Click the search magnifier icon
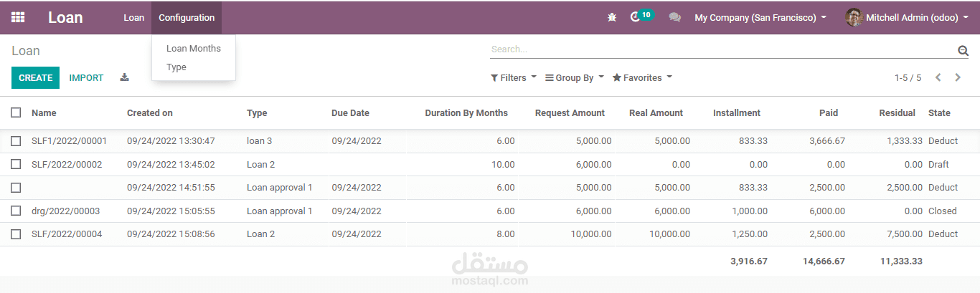The width and height of the screenshot is (980, 293). coord(963,50)
